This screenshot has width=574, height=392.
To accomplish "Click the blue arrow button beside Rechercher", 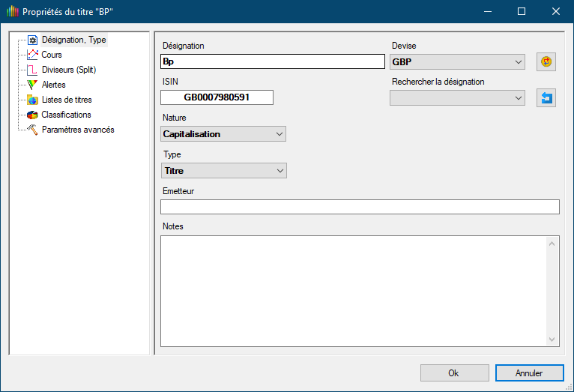I will tap(546, 98).
